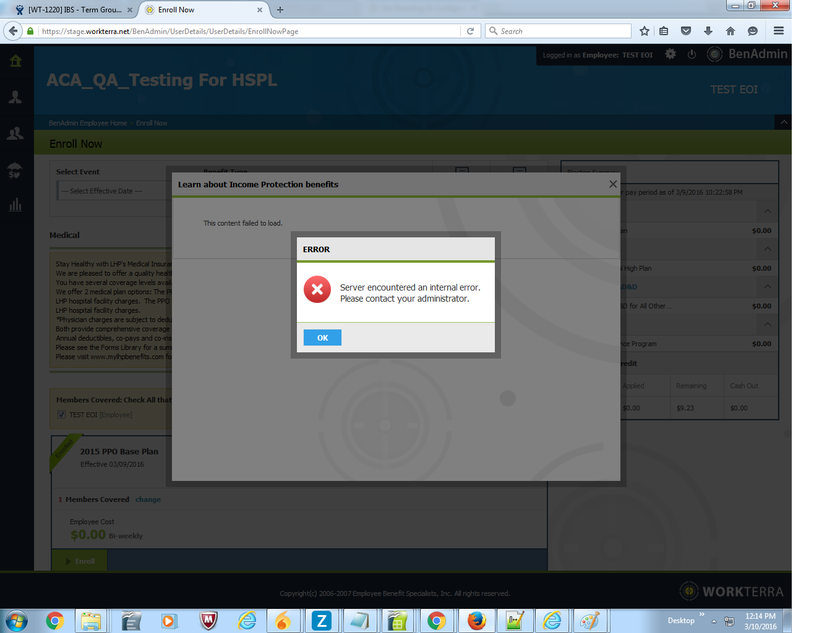Open the Firefox hamburger menu
The image size is (840, 633).
click(778, 31)
